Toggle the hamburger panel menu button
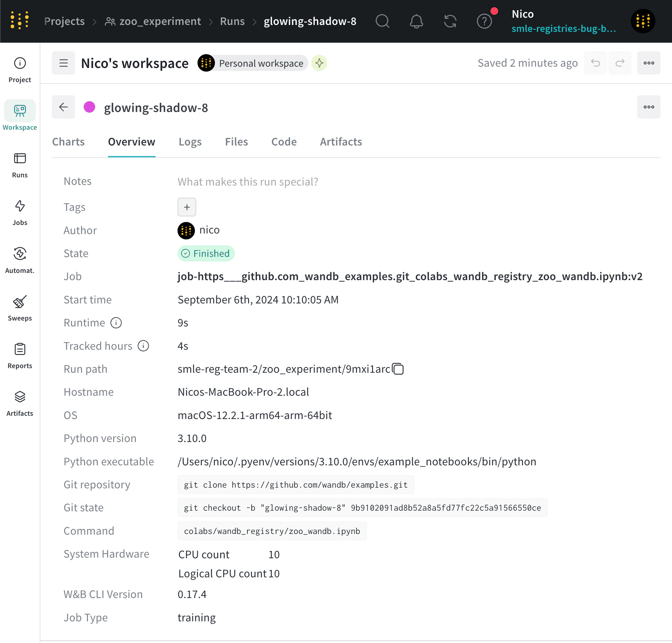This screenshot has height=643, width=672. point(63,63)
